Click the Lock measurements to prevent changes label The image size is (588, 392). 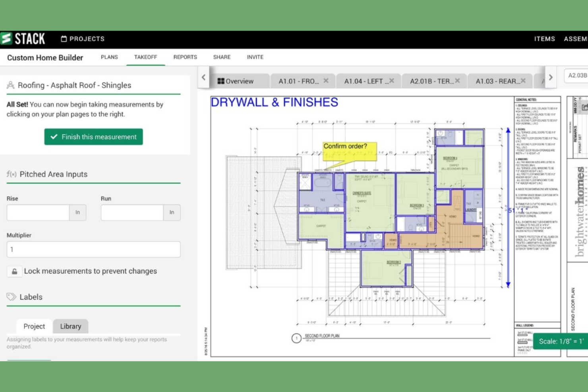(91, 271)
